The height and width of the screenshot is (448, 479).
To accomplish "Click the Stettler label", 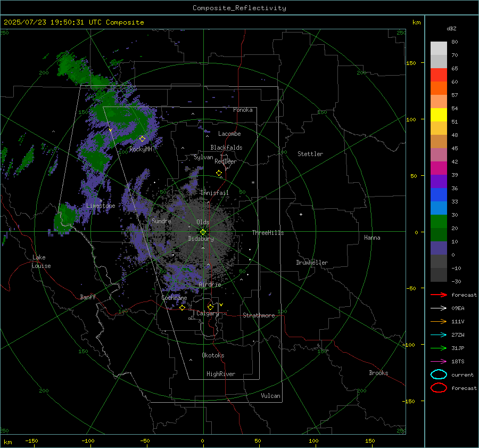I will [310, 154].
